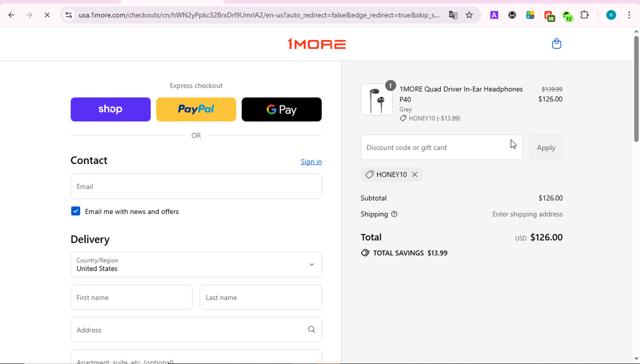Viewport: 640px width, 364px height.
Task: Click the shipping help question icon
Action: [x=394, y=214]
